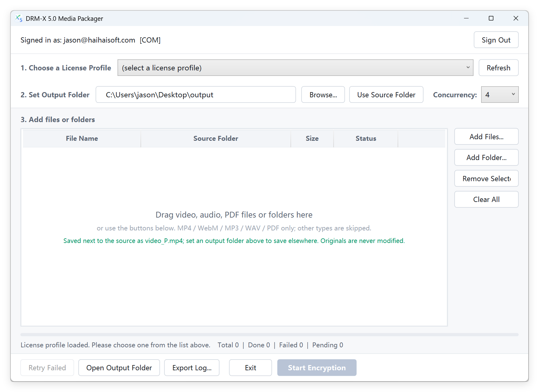The height and width of the screenshot is (392, 539).
Task: Click the green 'Saved next to the source' note
Action: [x=234, y=241]
